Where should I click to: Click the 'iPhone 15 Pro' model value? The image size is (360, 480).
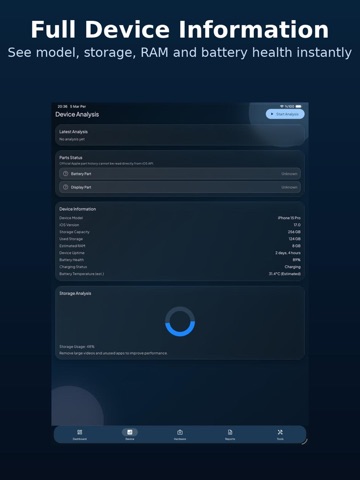pos(289,218)
